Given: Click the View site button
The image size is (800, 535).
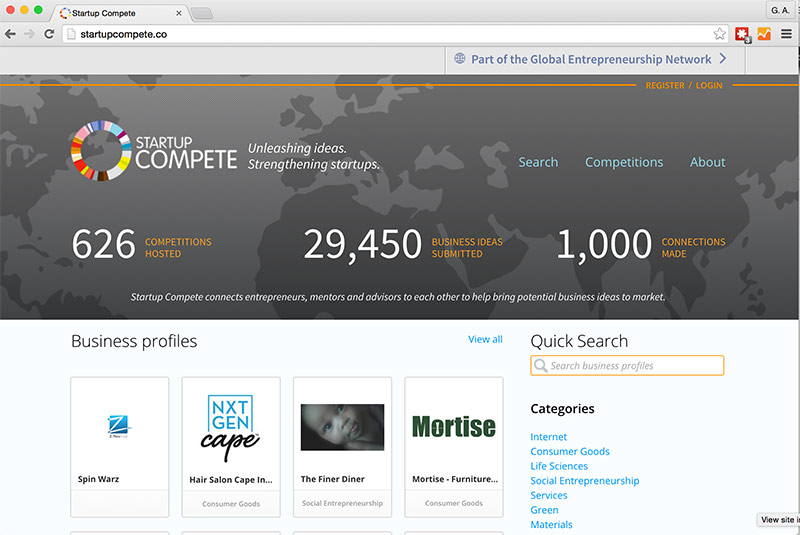Looking at the screenshot, I should (x=779, y=520).
